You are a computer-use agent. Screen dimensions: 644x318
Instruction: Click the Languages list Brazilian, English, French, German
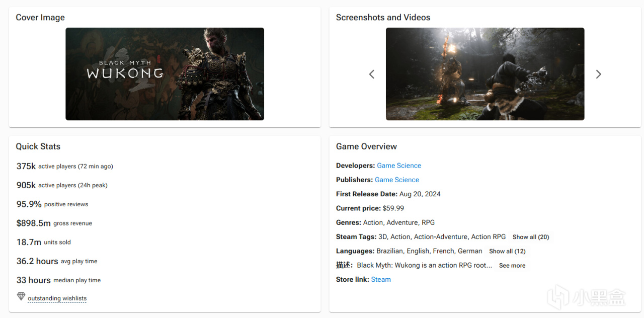pos(429,251)
